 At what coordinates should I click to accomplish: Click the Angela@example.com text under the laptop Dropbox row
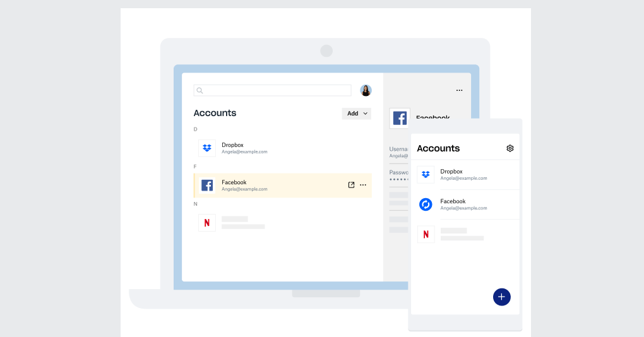pyautogui.click(x=244, y=152)
